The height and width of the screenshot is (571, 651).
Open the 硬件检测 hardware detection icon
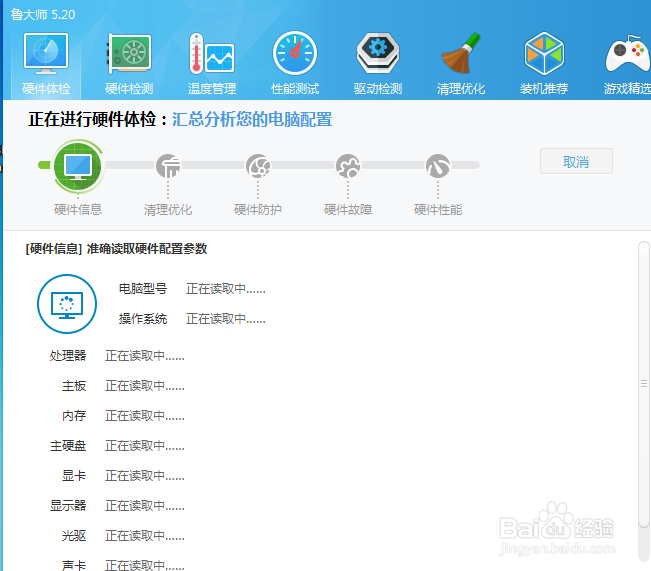129,53
